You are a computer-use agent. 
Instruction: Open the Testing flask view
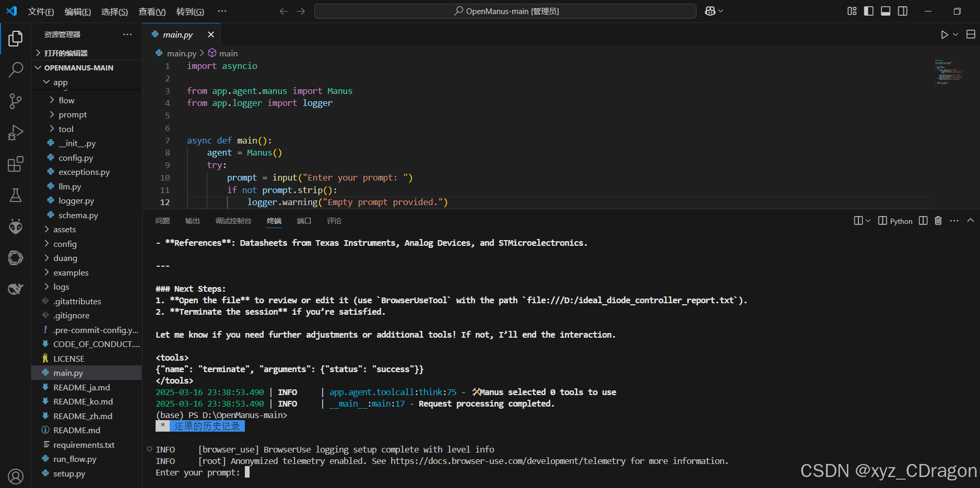click(16, 195)
